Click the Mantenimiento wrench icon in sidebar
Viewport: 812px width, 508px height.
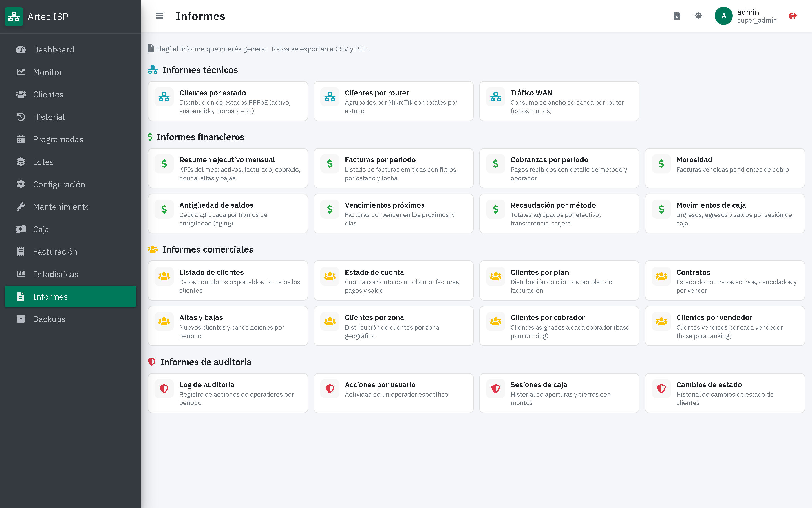point(21,207)
